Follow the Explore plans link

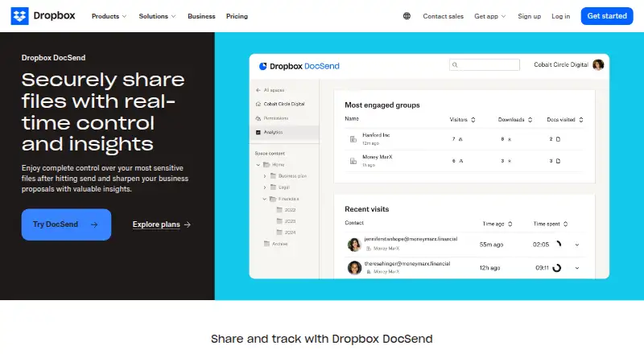[x=162, y=224]
